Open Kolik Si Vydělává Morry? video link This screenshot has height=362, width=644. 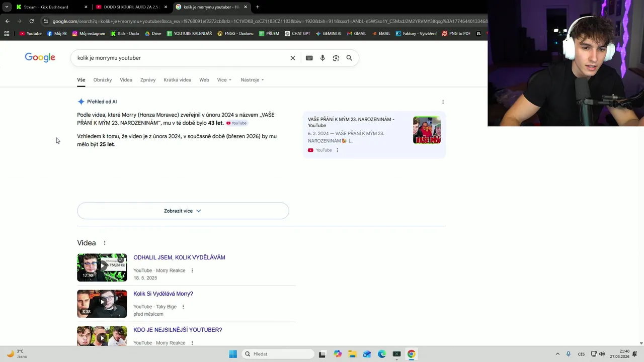163,294
